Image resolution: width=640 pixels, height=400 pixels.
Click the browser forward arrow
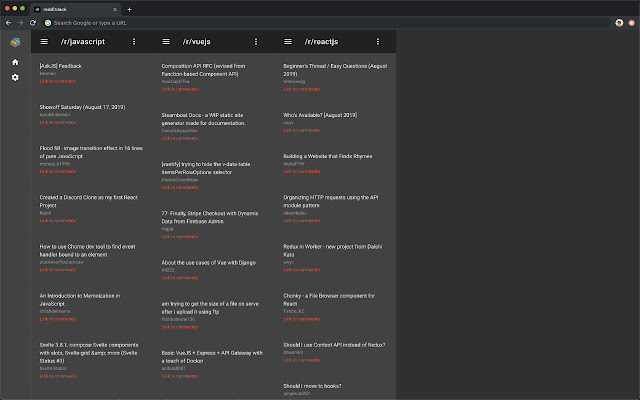pyautogui.click(x=20, y=23)
